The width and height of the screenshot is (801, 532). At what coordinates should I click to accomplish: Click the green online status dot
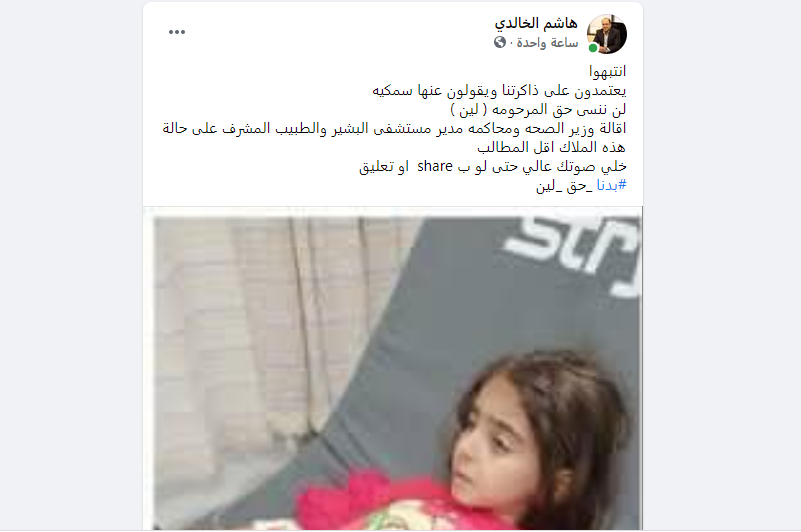(x=593, y=48)
